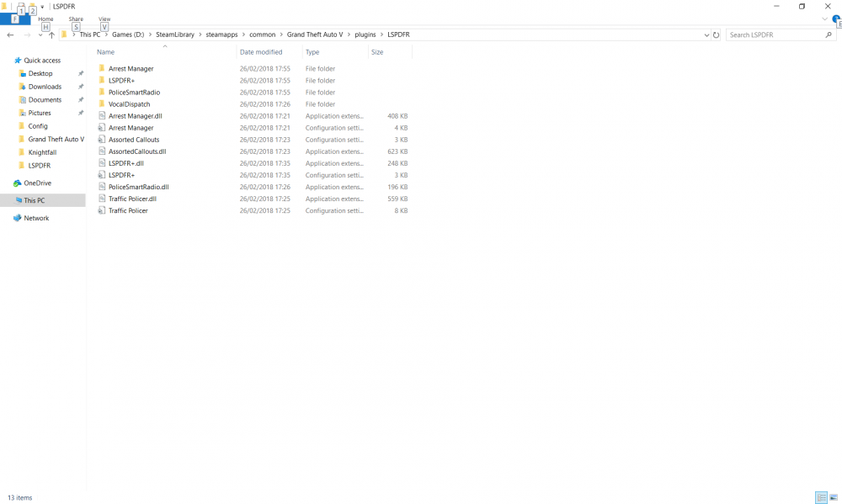842x504 pixels.
Task: Select This PC in navigation pane
Action: [43, 200]
